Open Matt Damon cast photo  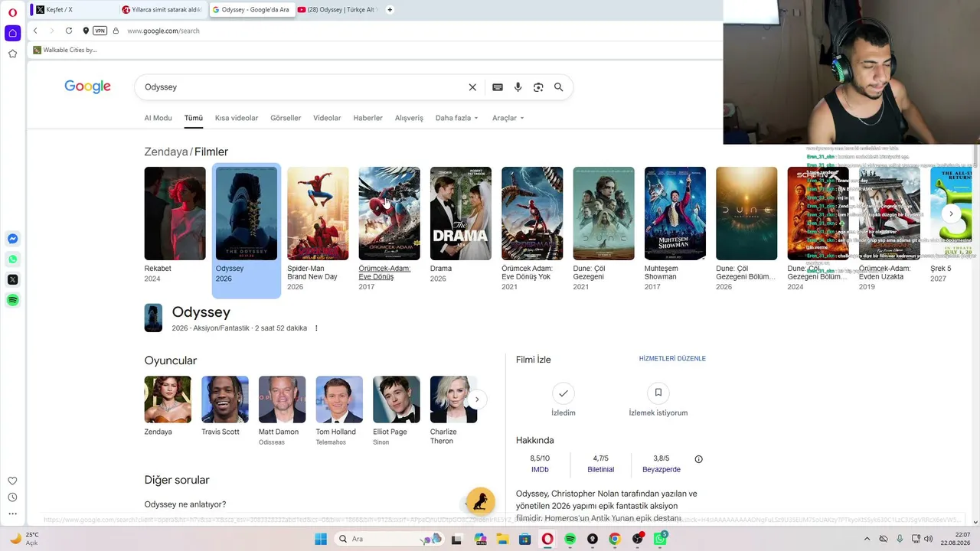[x=282, y=399]
